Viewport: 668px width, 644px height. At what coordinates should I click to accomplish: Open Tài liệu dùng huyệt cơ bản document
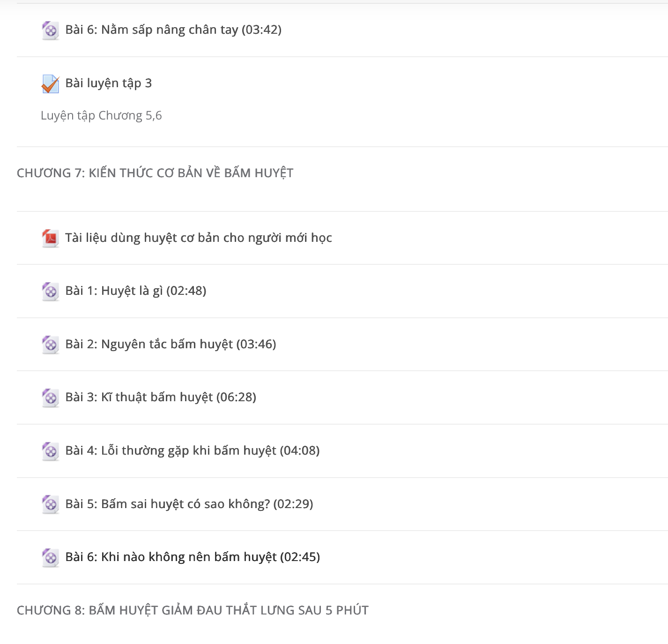click(x=199, y=238)
